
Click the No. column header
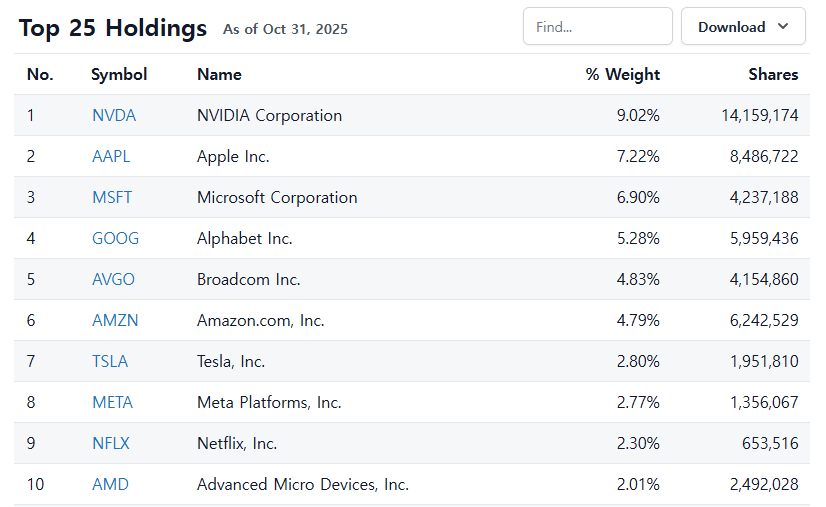pyautogui.click(x=40, y=74)
